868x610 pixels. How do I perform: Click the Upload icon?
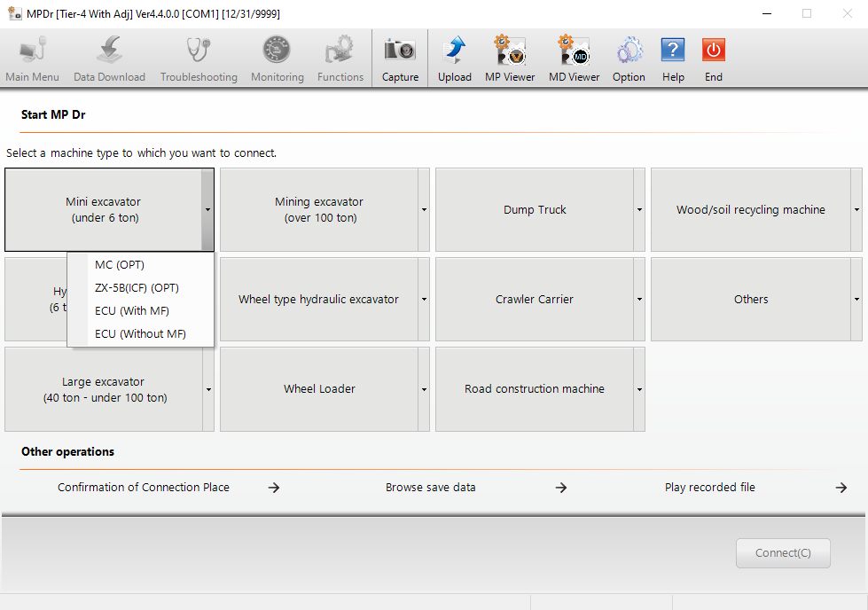(454, 56)
